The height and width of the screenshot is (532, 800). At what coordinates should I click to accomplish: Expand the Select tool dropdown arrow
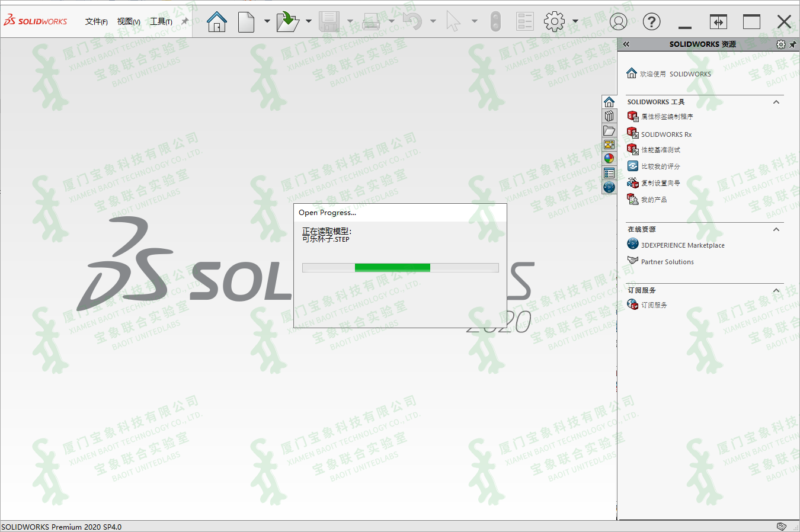[474, 22]
